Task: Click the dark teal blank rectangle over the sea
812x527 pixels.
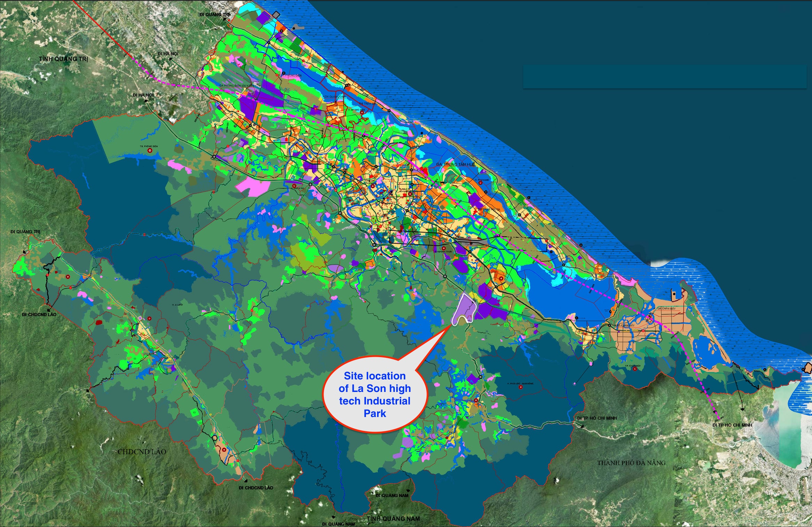Action: (x=664, y=77)
